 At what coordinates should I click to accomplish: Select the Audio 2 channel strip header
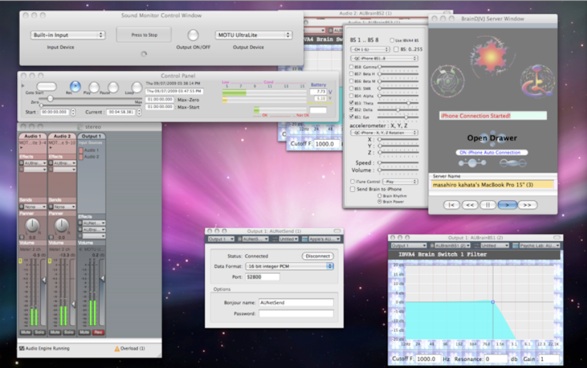(62, 136)
